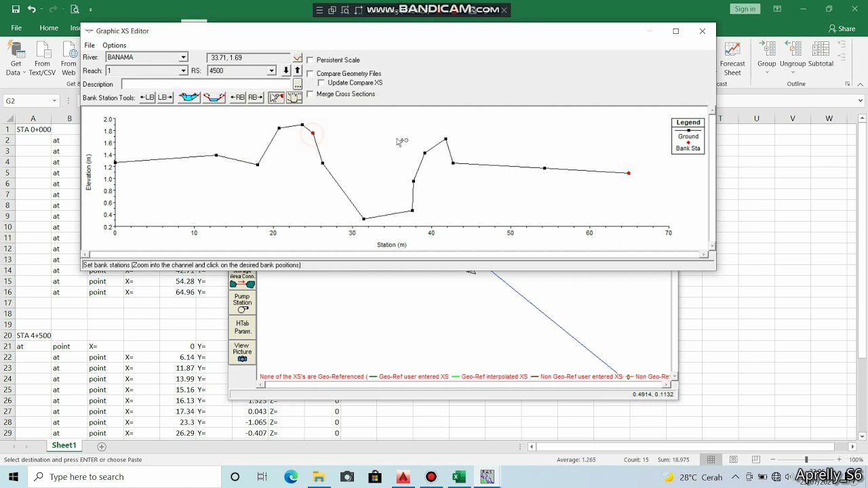Screen dimensions: 868x488
Task: Click the move left bank right (LB→) tool
Action: (165, 98)
